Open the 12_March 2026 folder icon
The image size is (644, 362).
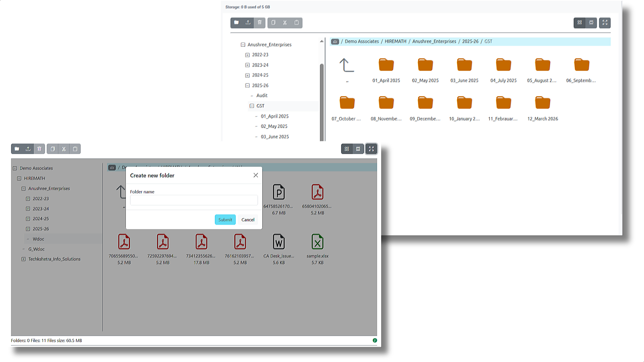click(542, 103)
